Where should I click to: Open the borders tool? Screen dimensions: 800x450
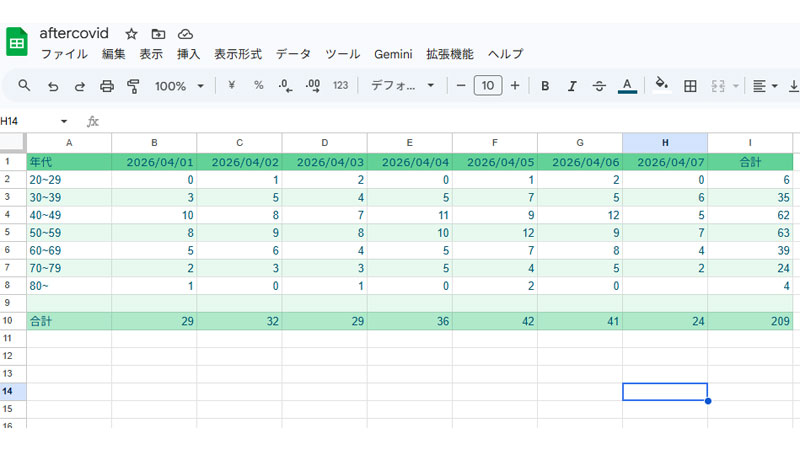pyautogui.click(x=690, y=86)
